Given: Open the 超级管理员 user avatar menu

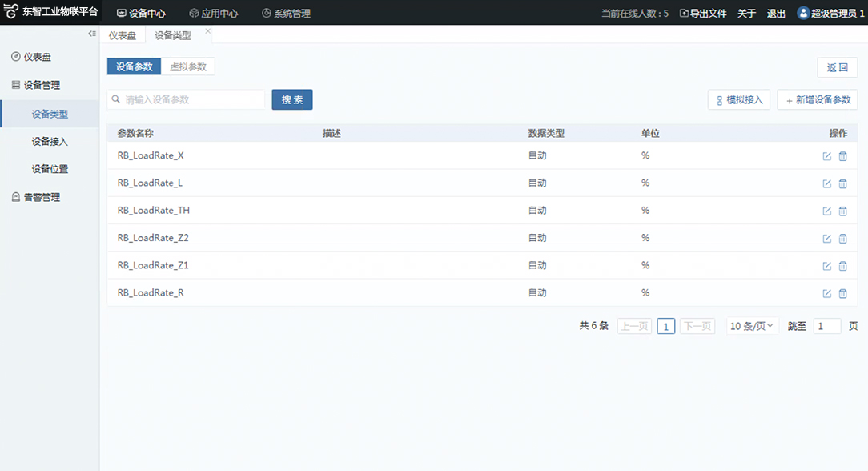Looking at the screenshot, I should (802, 13).
